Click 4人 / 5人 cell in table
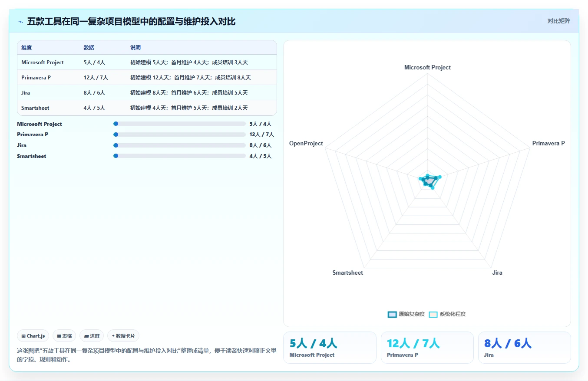The image size is (588, 381). coord(94,108)
